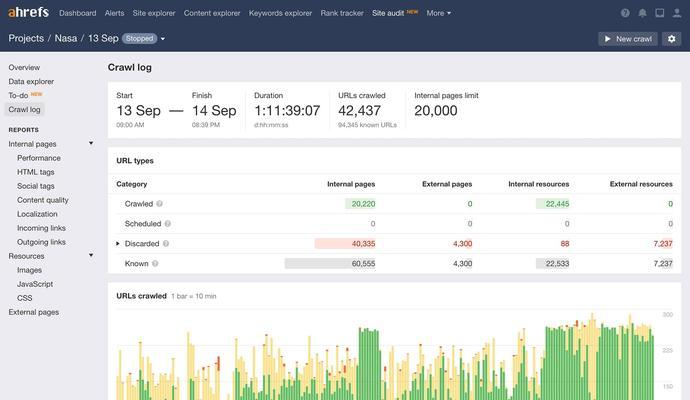The height and width of the screenshot is (400, 690).
Task: Open HTML tags report in sidebar
Action: (x=36, y=172)
